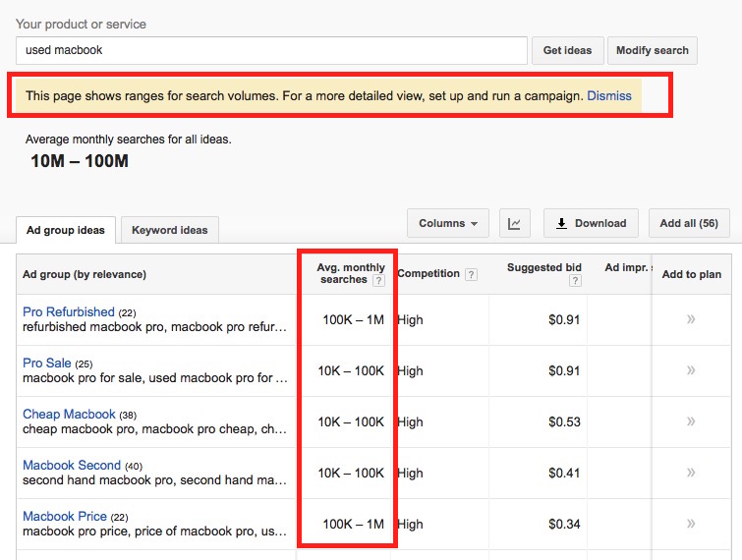The width and height of the screenshot is (742, 560).
Task: Open the Pro Refurbished ad group link
Action: pyautogui.click(x=69, y=312)
